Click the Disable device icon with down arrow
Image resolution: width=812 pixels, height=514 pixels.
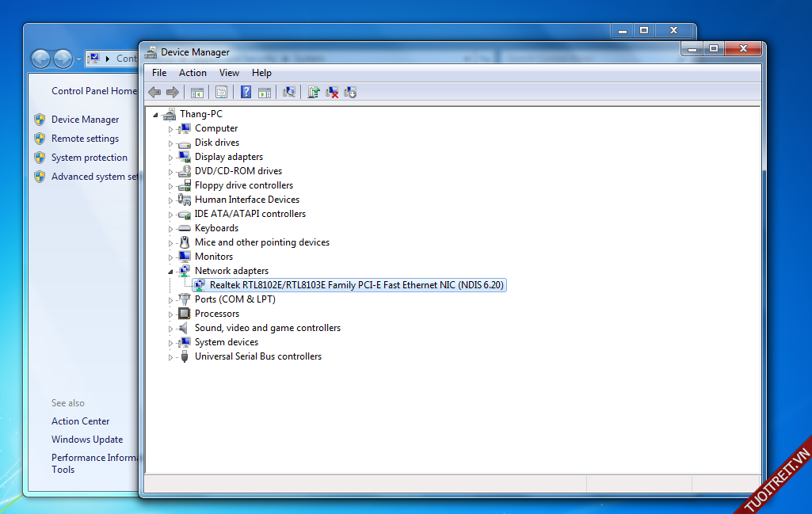click(351, 92)
